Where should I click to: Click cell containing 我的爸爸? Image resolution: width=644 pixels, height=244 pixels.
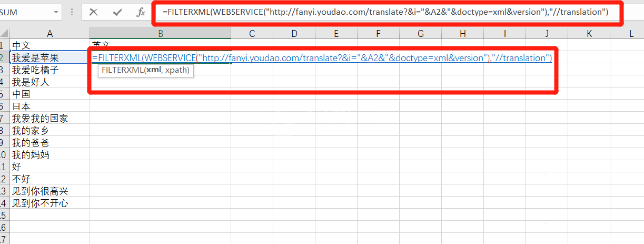[x=50, y=142]
